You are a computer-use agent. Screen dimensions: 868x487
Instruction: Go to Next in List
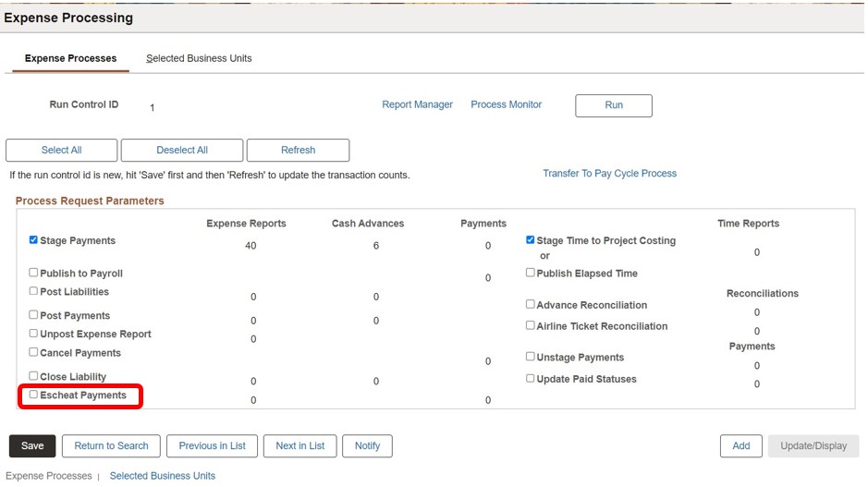(x=300, y=445)
